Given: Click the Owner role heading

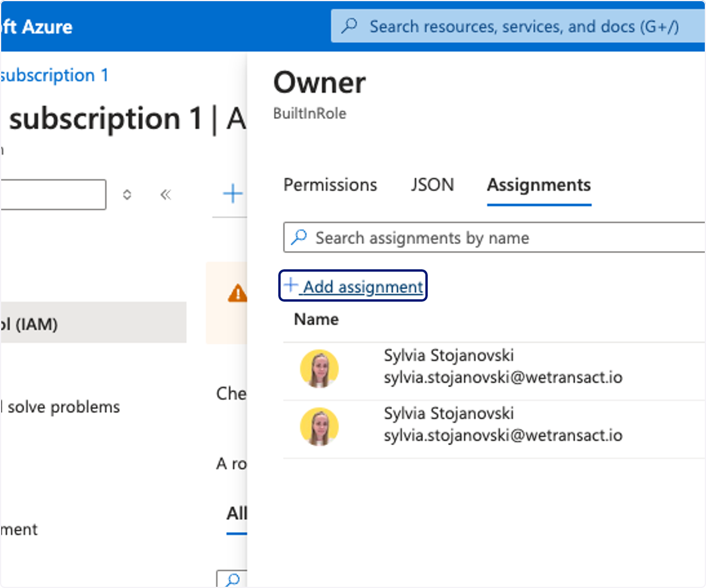Looking at the screenshot, I should coord(319,83).
